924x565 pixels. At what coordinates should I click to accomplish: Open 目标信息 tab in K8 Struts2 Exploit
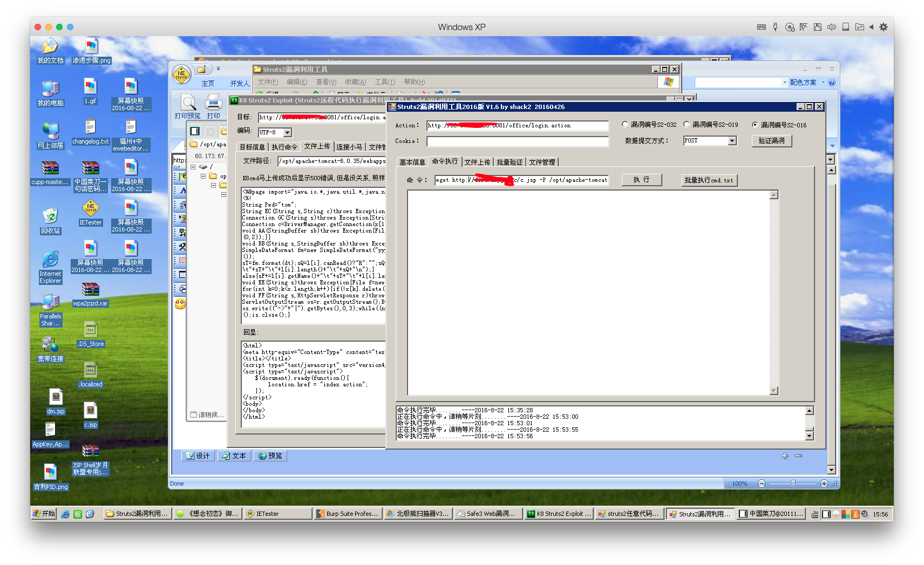[x=253, y=147]
